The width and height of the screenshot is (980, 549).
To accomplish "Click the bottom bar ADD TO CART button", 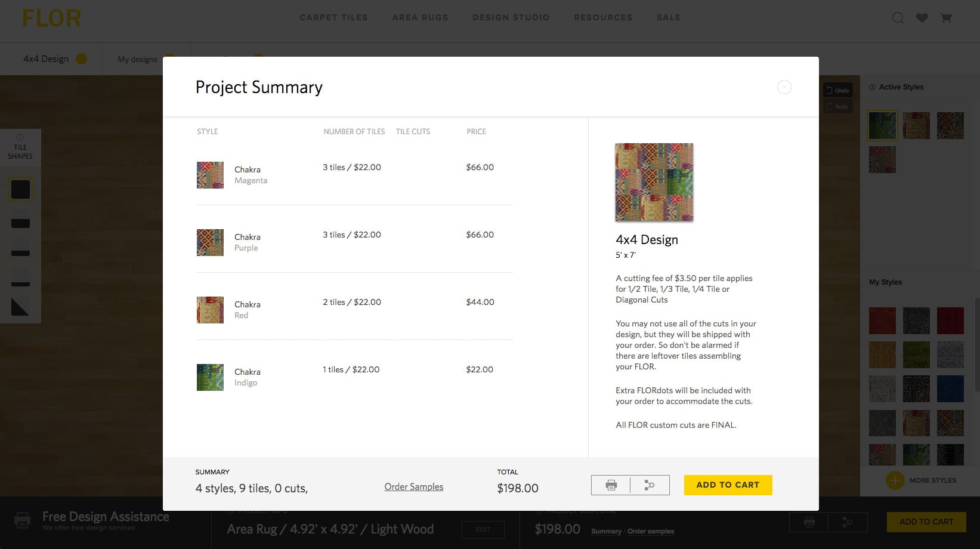I will (926, 522).
